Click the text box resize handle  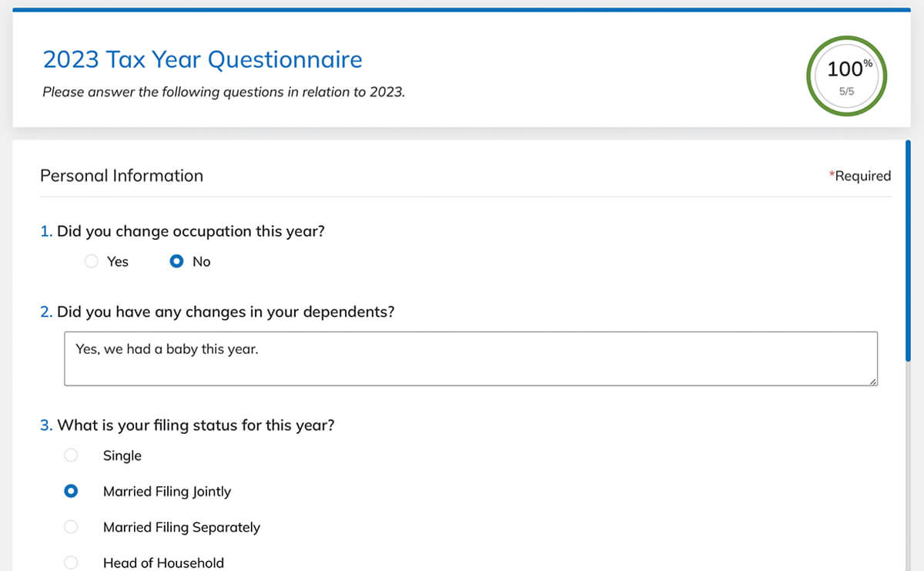coord(873,381)
